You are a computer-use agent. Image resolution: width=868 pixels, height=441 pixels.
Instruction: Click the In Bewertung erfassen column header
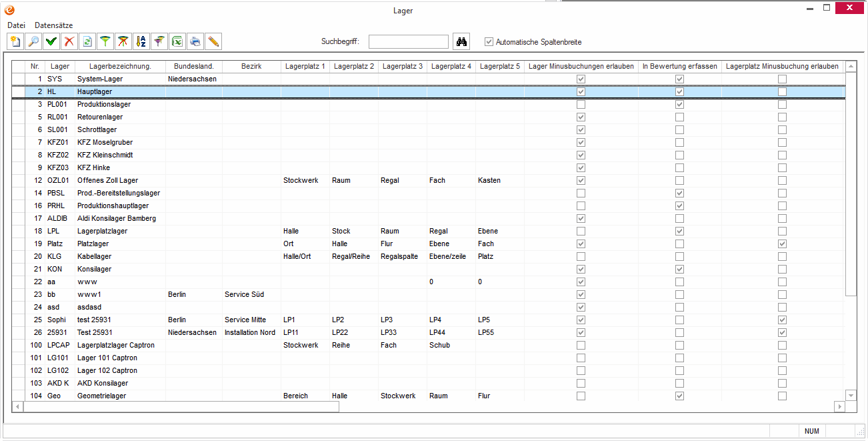(x=679, y=66)
